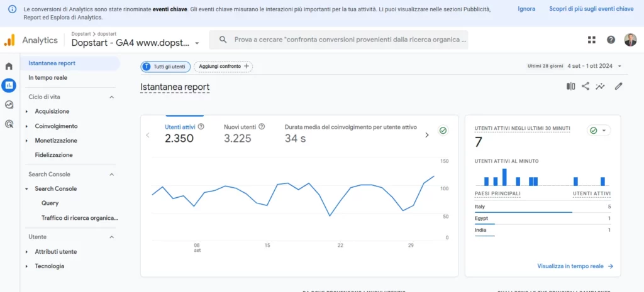
Task: Click the tallest bar in utenti attivi al minuto
Action: pyautogui.click(x=504, y=177)
